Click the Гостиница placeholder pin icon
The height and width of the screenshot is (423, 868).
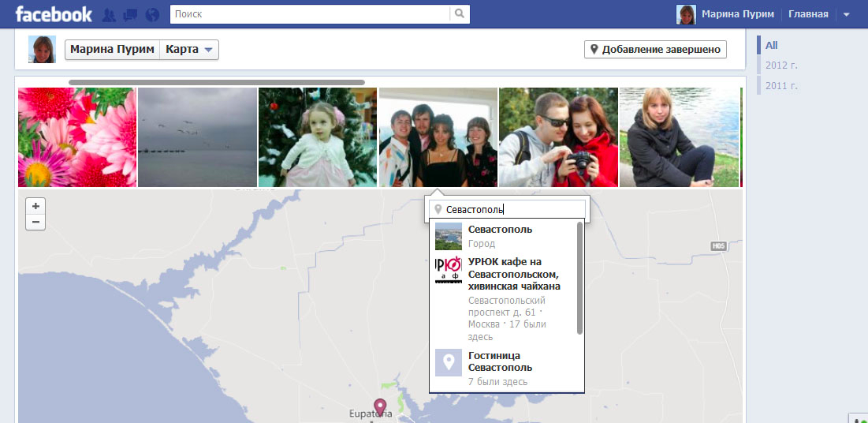[x=449, y=362]
